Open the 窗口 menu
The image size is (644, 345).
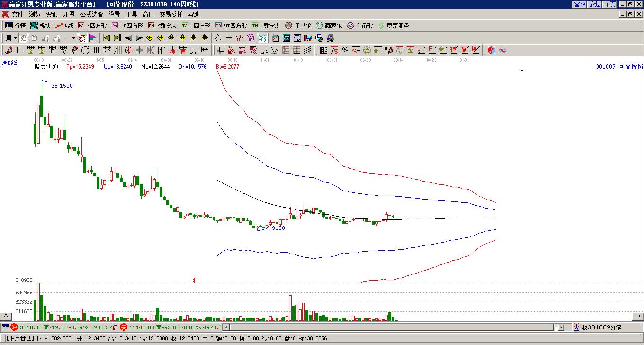pos(148,14)
